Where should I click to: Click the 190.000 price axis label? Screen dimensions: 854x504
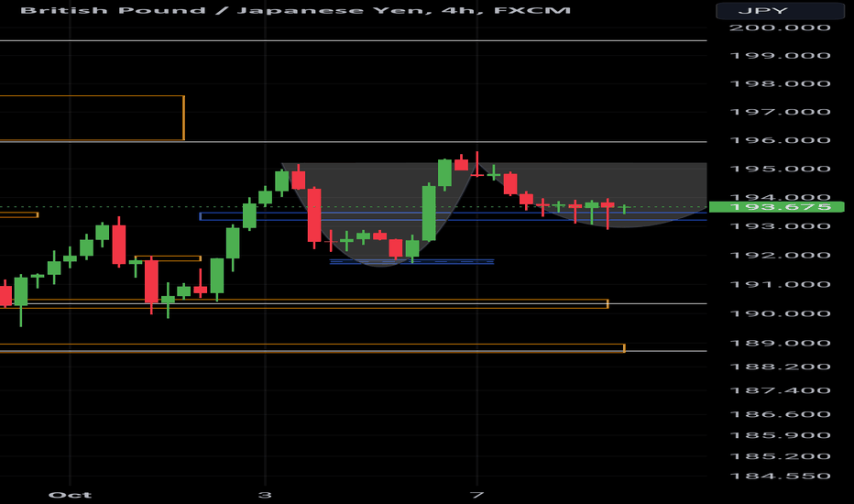[x=780, y=313]
